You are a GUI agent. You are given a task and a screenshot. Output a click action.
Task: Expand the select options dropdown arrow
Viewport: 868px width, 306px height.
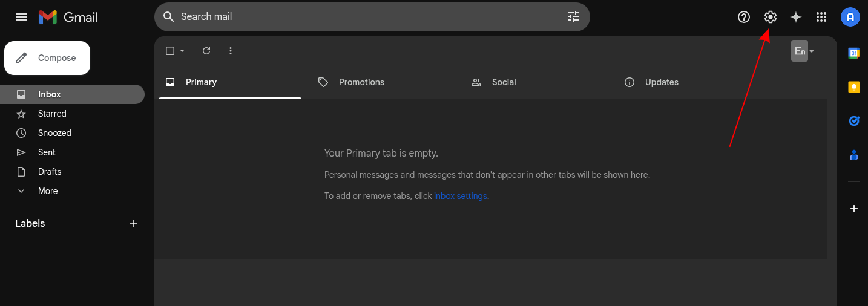click(182, 51)
